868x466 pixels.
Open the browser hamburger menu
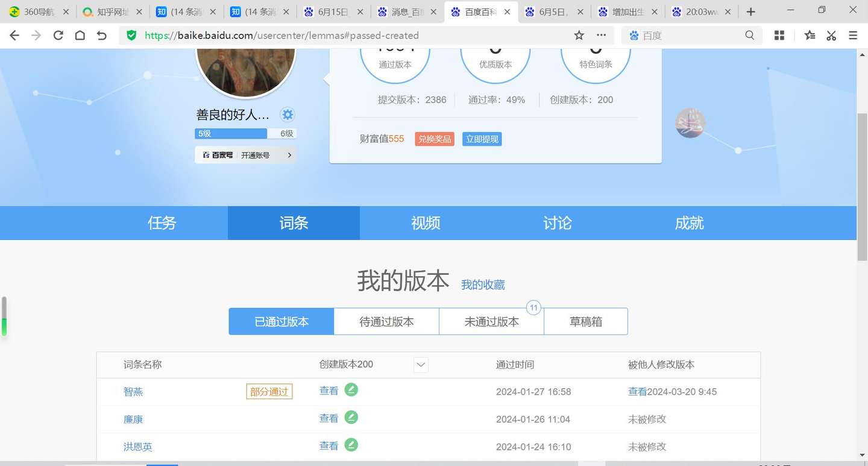click(x=853, y=36)
